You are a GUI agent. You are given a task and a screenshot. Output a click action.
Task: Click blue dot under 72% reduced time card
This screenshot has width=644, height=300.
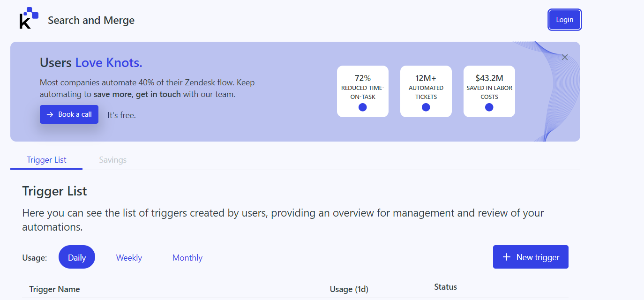[x=363, y=107]
